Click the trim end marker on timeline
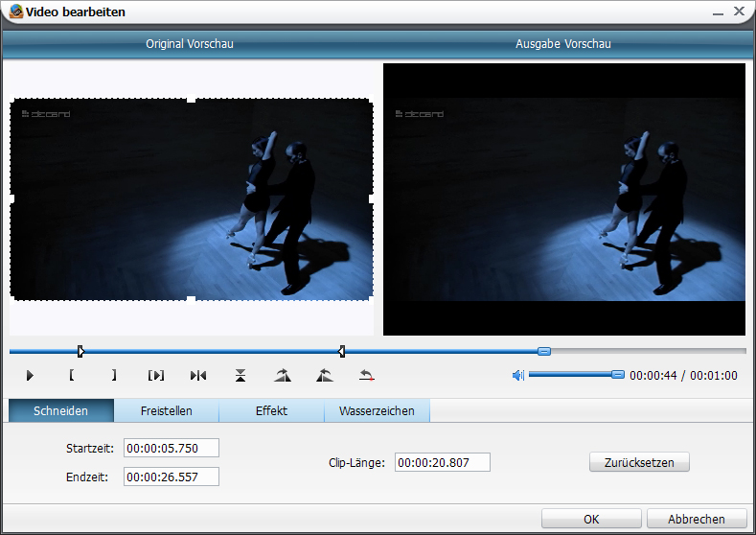Image resolution: width=756 pixels, height=535 pixels. pos(341,351)
